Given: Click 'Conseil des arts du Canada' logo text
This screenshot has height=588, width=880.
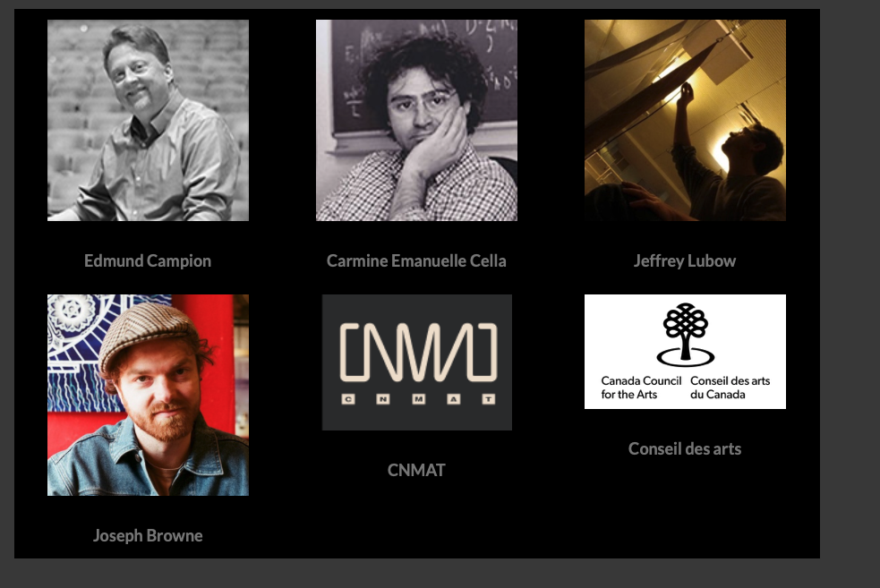Looking at the screenshot, I should [x=730, y=388].
